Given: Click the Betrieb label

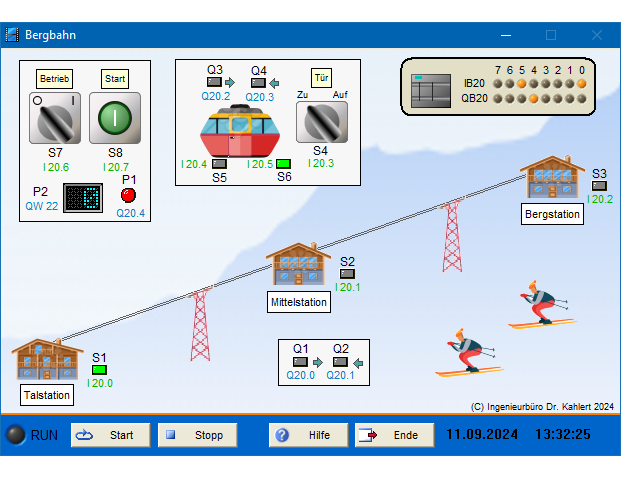Looking at the screenshot, I should tap(54, 79).
